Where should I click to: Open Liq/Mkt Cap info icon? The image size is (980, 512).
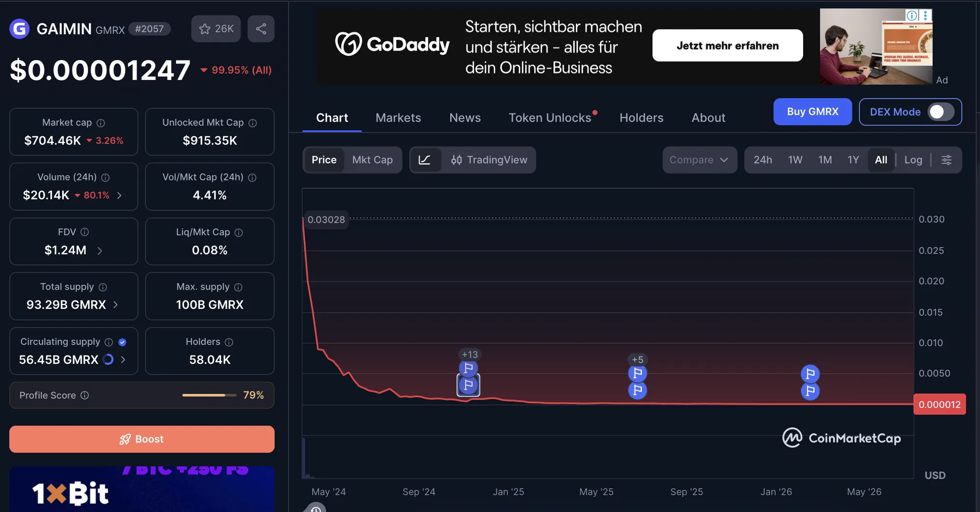(239, 232)
